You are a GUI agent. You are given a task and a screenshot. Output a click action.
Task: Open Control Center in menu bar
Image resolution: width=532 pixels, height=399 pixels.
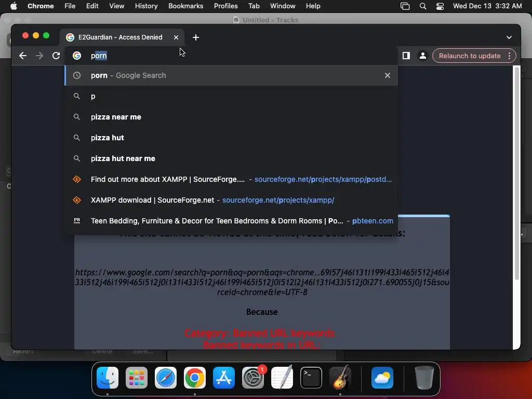coord(440,6)
